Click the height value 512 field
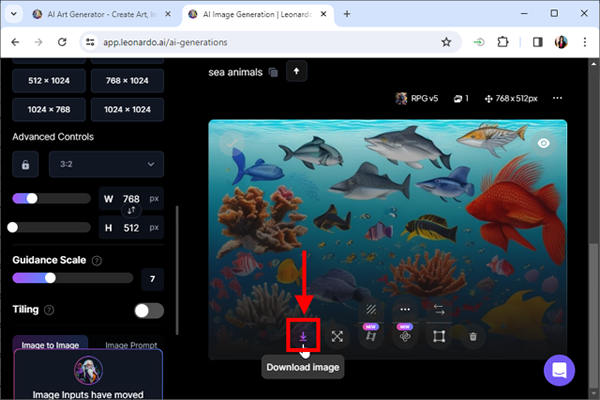The height and width of the screenshot is (400, 600). pyautogui.click(x=131, y=228)
